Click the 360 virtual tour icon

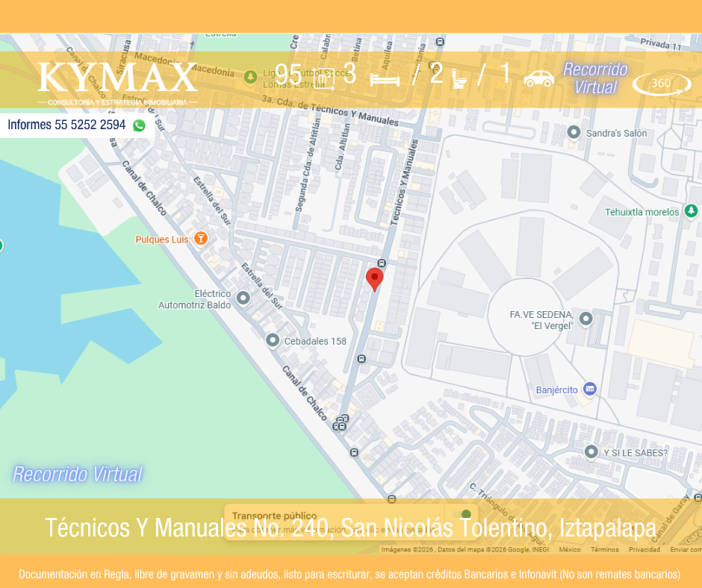(662, 84)
